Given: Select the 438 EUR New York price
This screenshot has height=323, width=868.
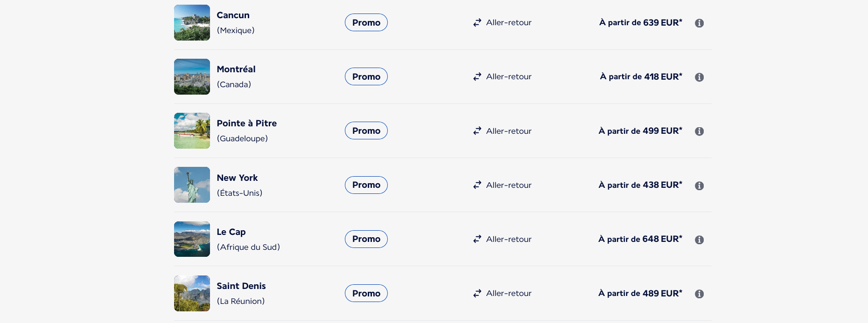Looking at the screenshot, I should pyautogui.click(x=640, y=185).
